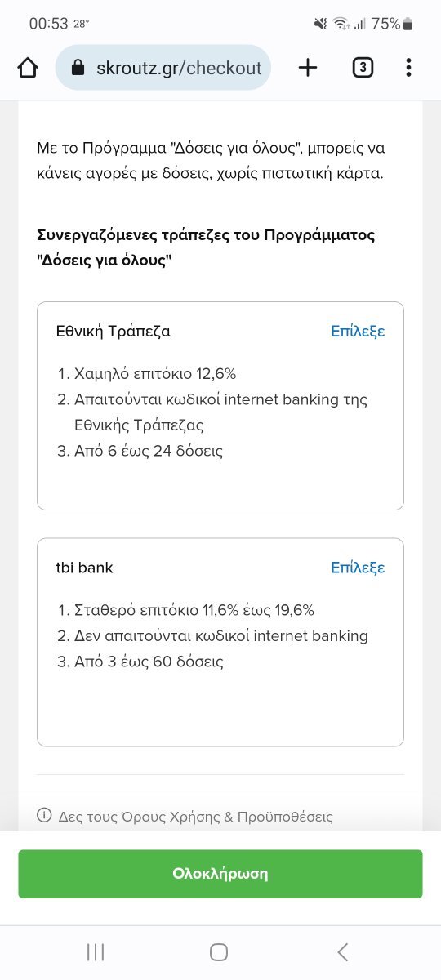The image size is (441, 980).
Task: Tap the padlock site security icon
Action: click(78, 68)
